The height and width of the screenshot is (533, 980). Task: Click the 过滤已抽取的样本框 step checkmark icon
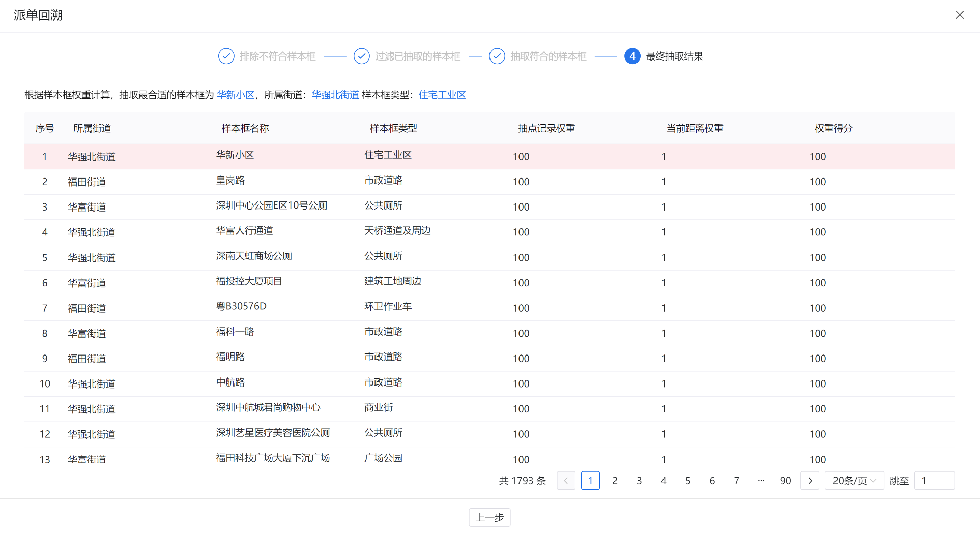(x=361, y=56)
